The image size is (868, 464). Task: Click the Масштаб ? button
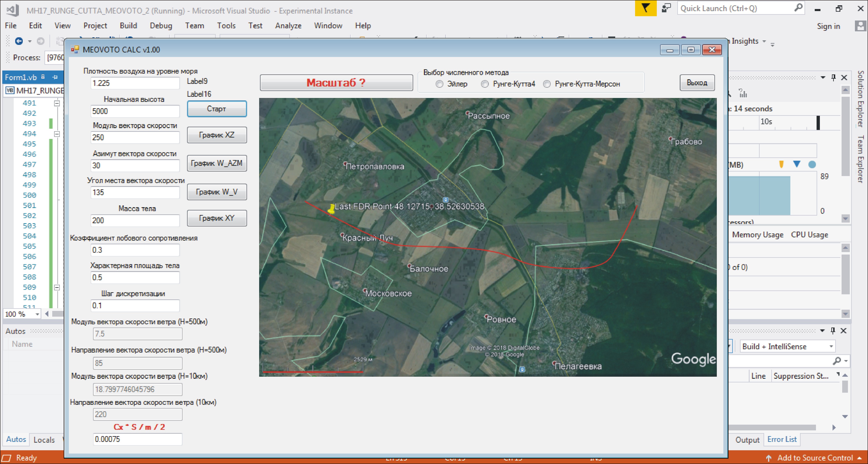pyautogui.click(x=336, y=83)
